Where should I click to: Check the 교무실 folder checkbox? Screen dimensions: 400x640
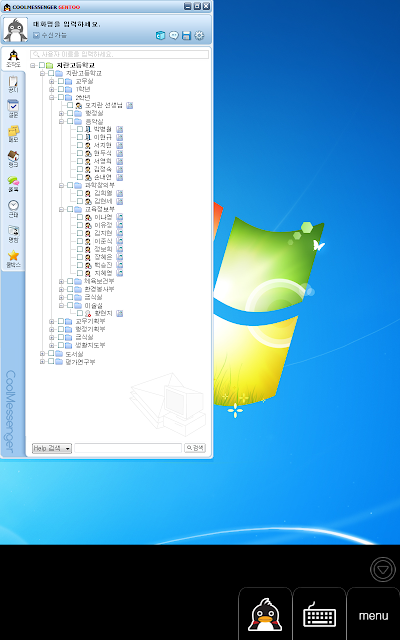(x=60, y=81)
